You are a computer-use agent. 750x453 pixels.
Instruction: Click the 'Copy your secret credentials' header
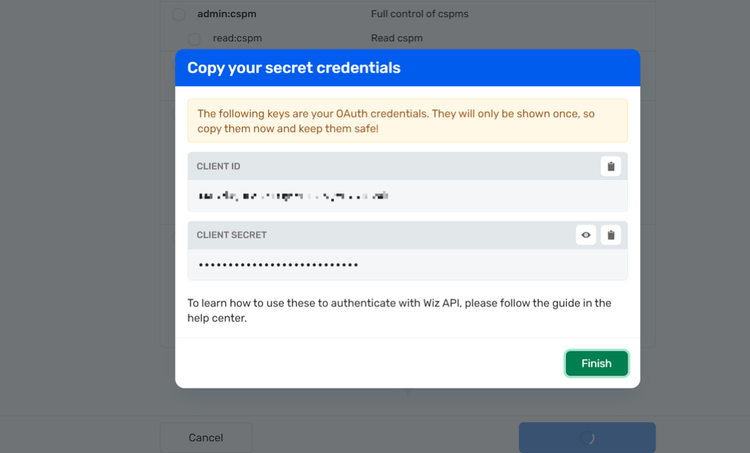[294, 68]
